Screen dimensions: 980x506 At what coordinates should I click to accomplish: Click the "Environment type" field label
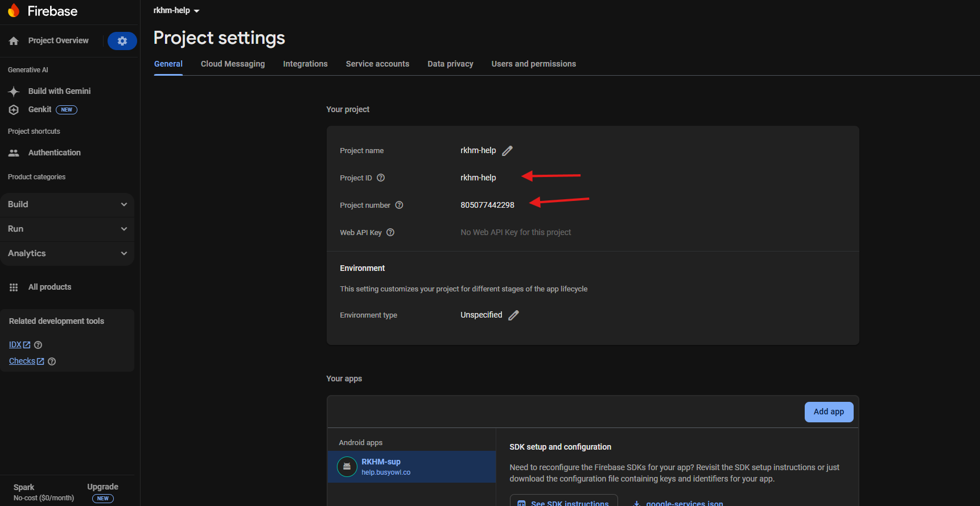click(x=369, y=315)
